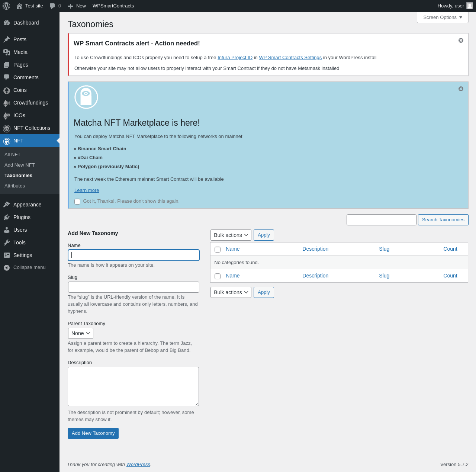Click the Pages icon in sidebar
Viewport: 476px width, 472px height.
point(7,65)
